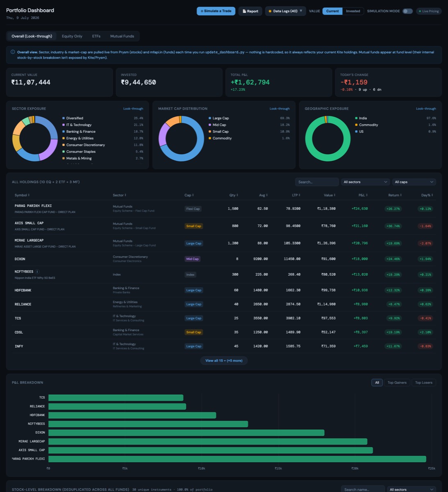Click the Large Cap badge on the HDFCBANK row
Image resolution: width=448 pixels, height=492 pixels.
click(x=193, y=290)
